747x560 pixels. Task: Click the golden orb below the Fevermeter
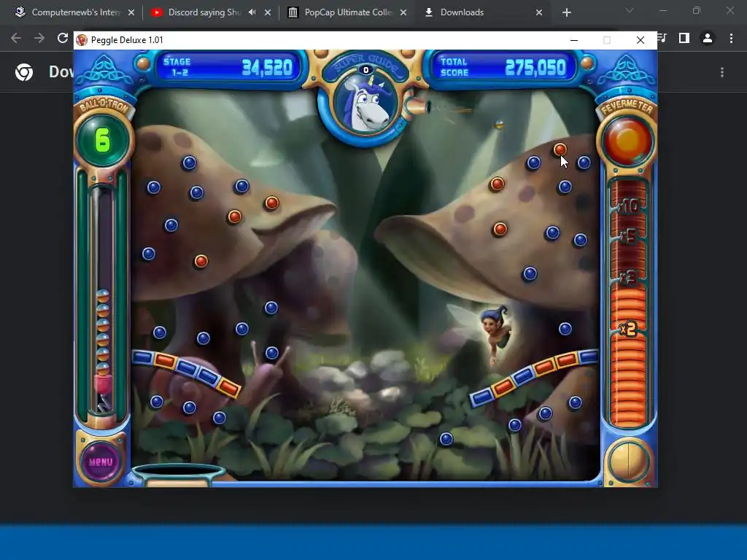628,462
